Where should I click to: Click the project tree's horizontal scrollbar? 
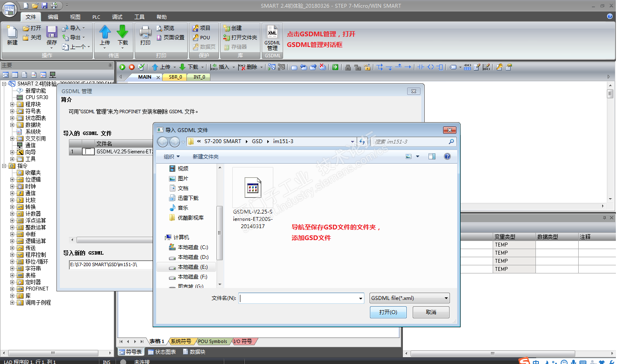tap(53, 353)
